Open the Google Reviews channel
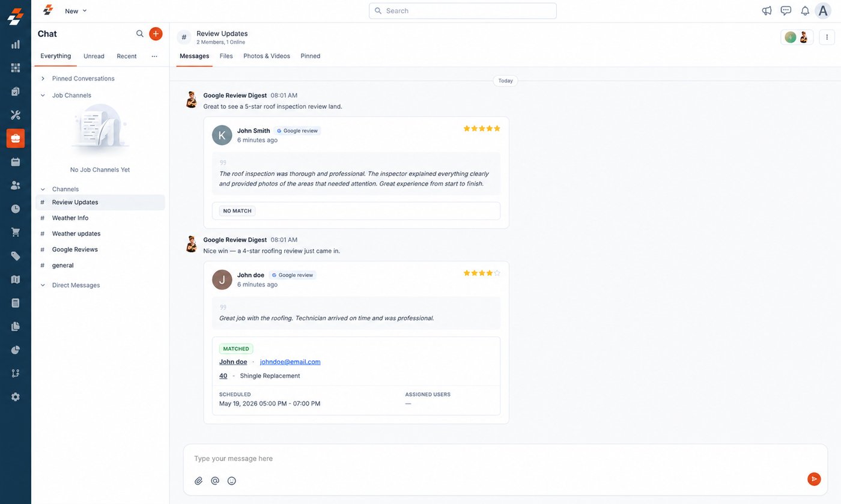This screenshot has height=504, width=841. tap(100, 249)
